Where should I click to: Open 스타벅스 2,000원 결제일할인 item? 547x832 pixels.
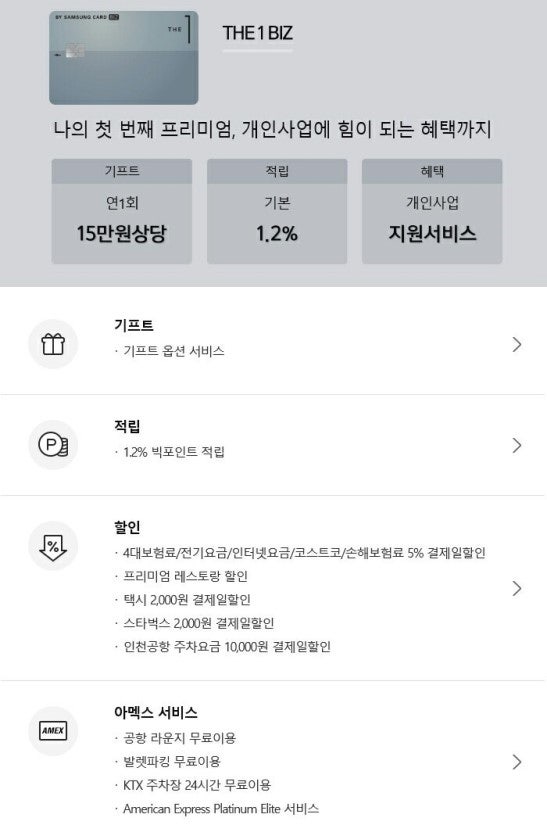tap(198, 623)
